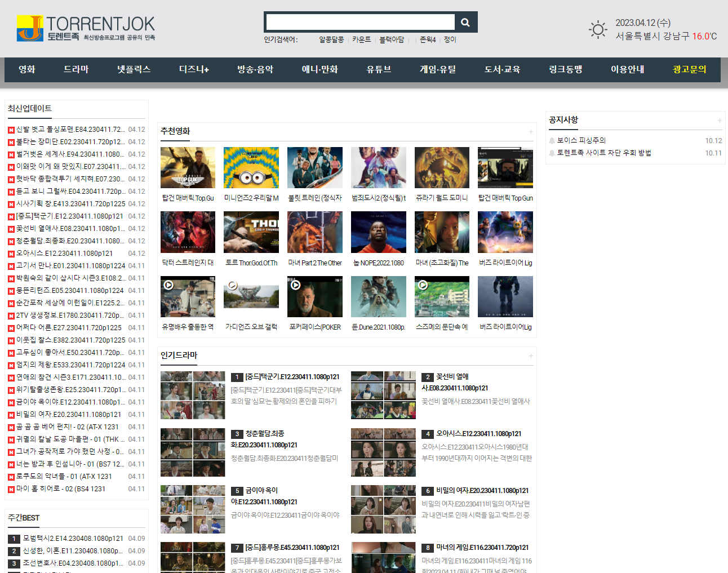Expand 추천영화 section with plus icon
The width and height of the screenshot is (728, 573).
[531, 131]
